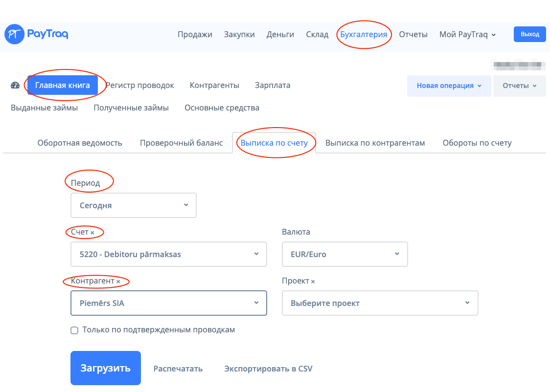The height and width of the screenshot is (392, 550).
Task: Expand the Счет dropdown with 5220 account
Action: pos(169,254)
